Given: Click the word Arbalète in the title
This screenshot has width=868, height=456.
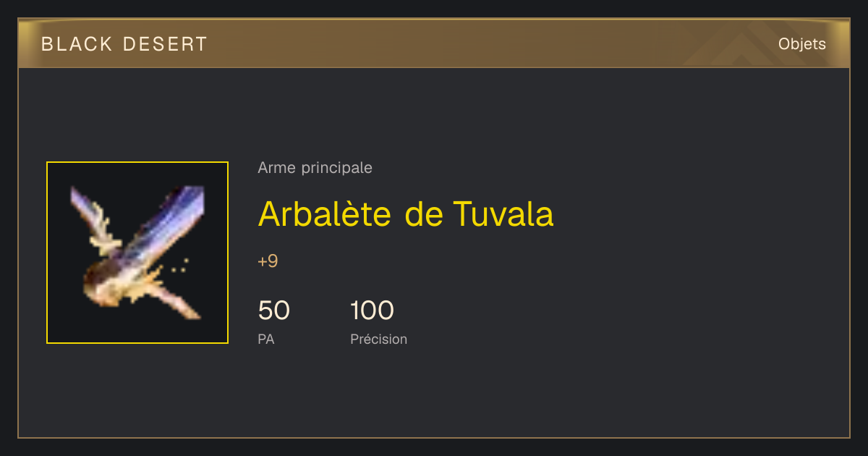Looking at the screenshot, I should click(x=327, y=214).
